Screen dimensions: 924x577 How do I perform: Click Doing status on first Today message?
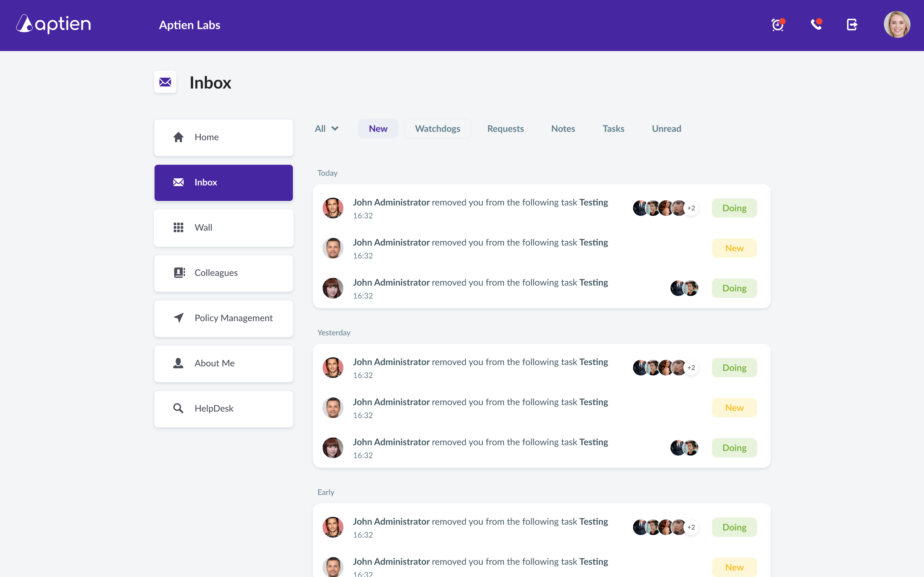734,208
